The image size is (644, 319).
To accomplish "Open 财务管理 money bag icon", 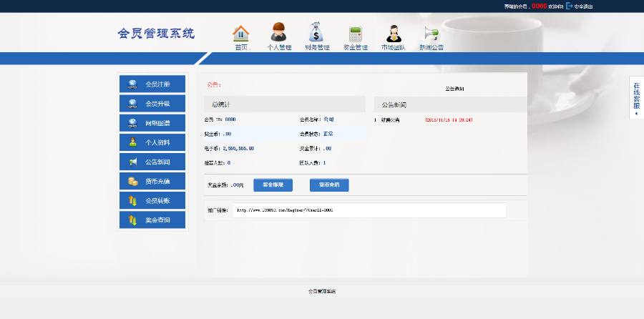I will coord(317,32).
